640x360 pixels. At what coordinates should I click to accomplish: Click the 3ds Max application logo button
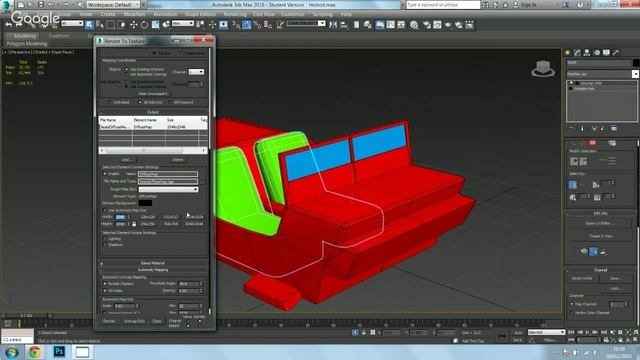[x=6, y=5]
